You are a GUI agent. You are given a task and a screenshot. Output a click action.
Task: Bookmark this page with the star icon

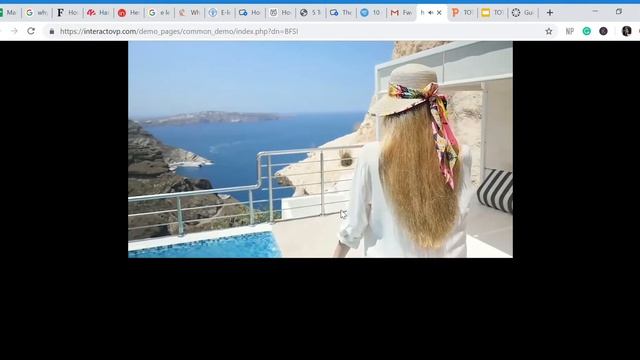[x=549, y=31]
